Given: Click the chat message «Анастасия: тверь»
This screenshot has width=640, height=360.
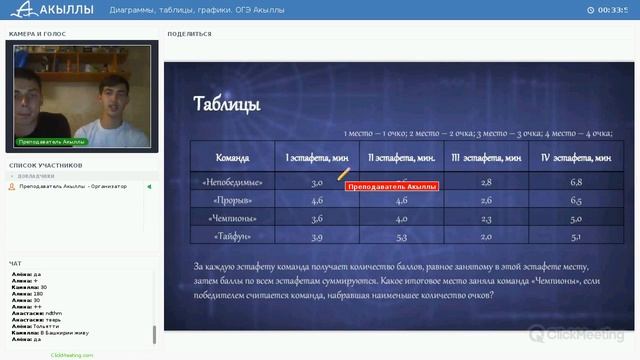Looking at the screenshot, I should point(36,320).
